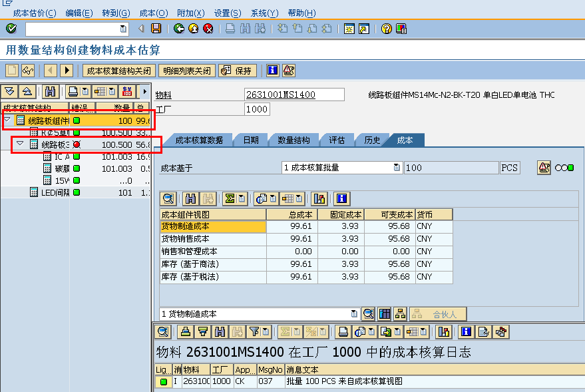Open the 货物制造成本 view dropdown

coord(354,313)
